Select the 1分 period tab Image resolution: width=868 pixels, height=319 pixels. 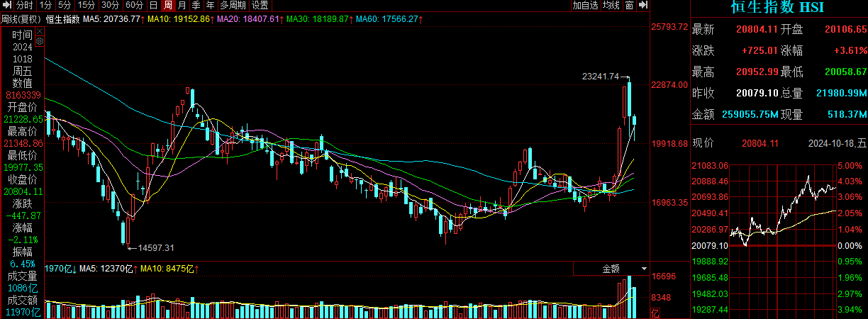[46, 5]
